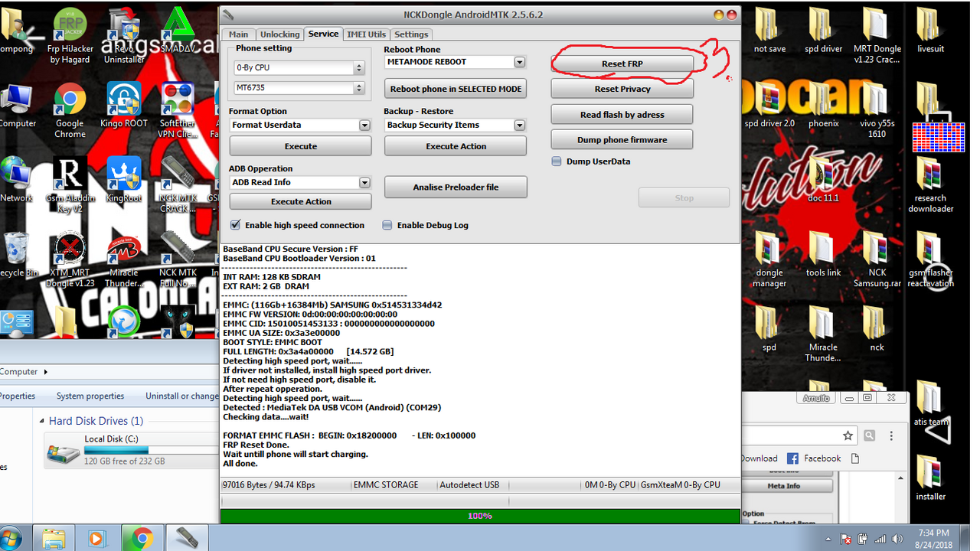The height and width of the screenshot is (551, 980).
Task: Open the 0-By CPU selector
Action: 299,67
